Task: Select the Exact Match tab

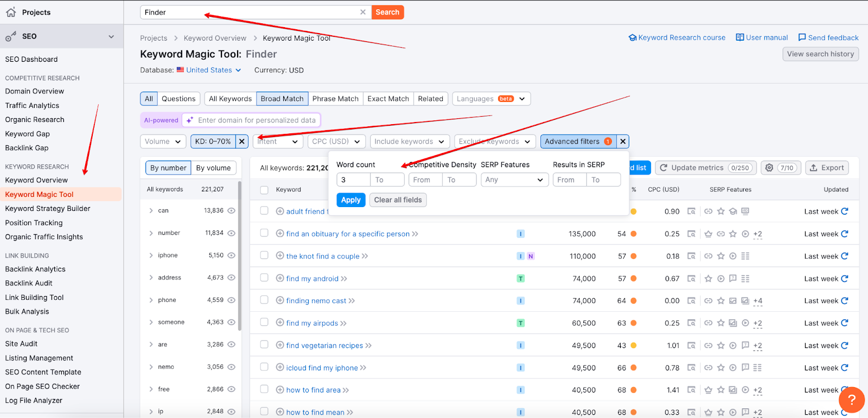Action: coord(388,99)
